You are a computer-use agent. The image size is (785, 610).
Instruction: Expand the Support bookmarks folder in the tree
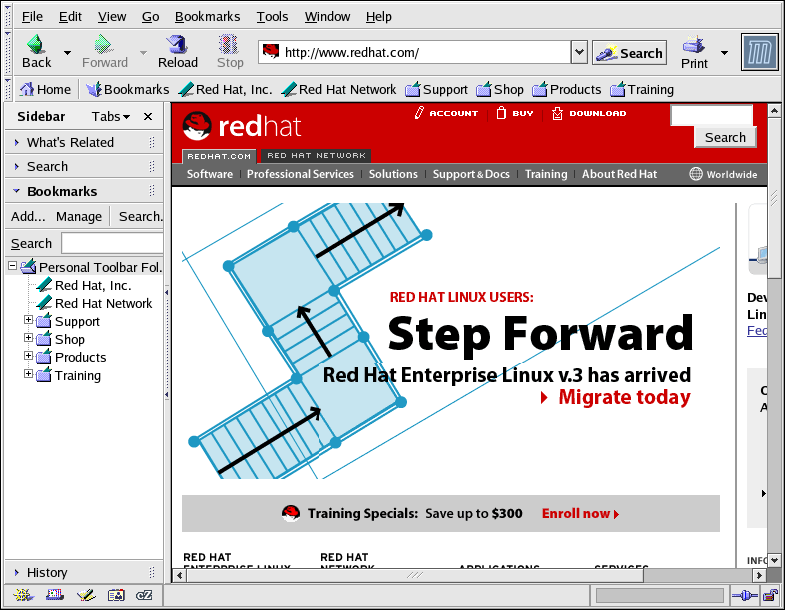coord(29,321)
